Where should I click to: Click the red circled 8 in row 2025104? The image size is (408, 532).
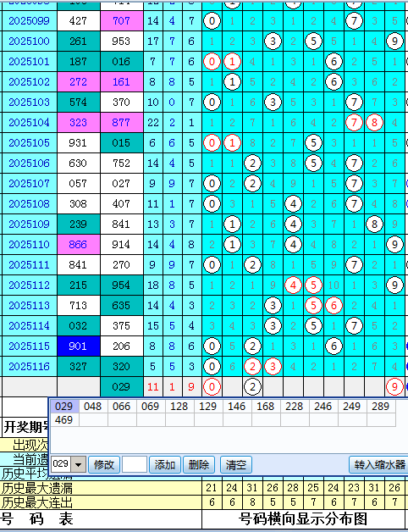pos(374,123)
